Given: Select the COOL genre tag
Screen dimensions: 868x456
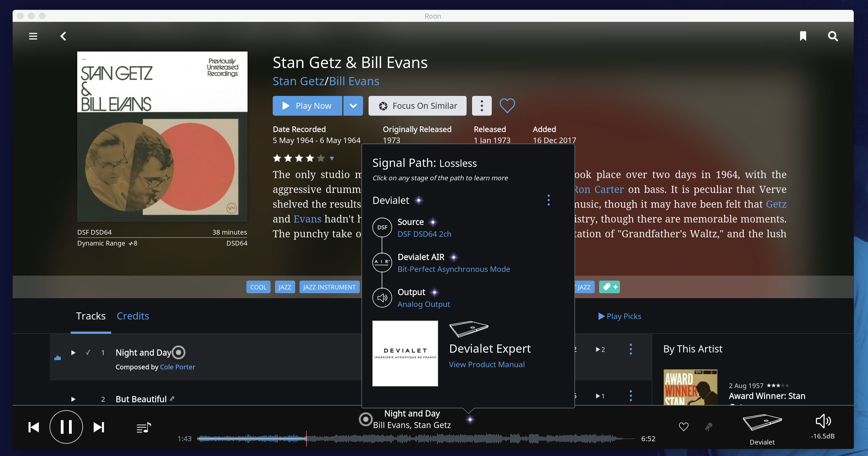Looking at the screenshot, I should (258, 287).
